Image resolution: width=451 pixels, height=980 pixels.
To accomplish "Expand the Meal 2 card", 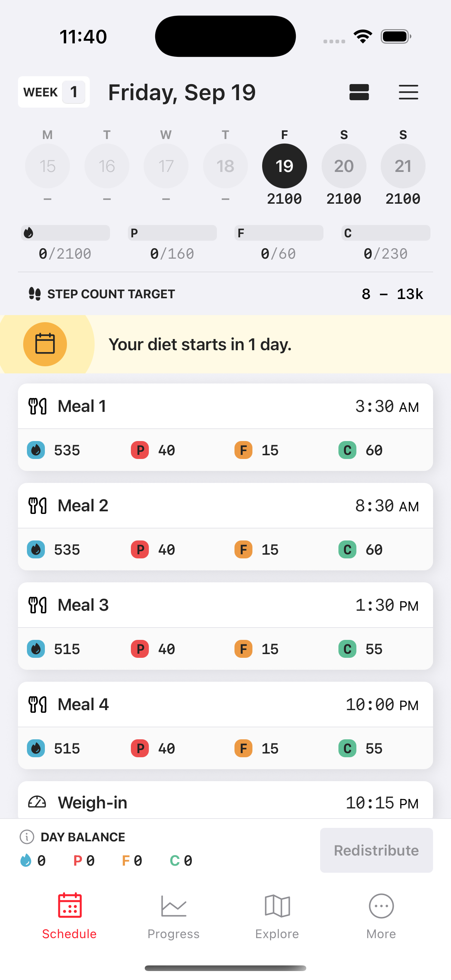I will 225,506.
